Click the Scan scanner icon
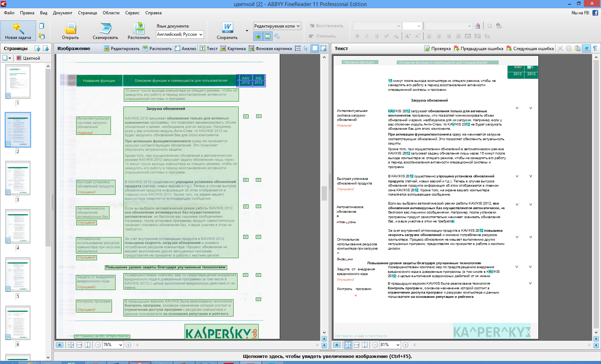Screen dimensions: 601x364 click(105, 29)
